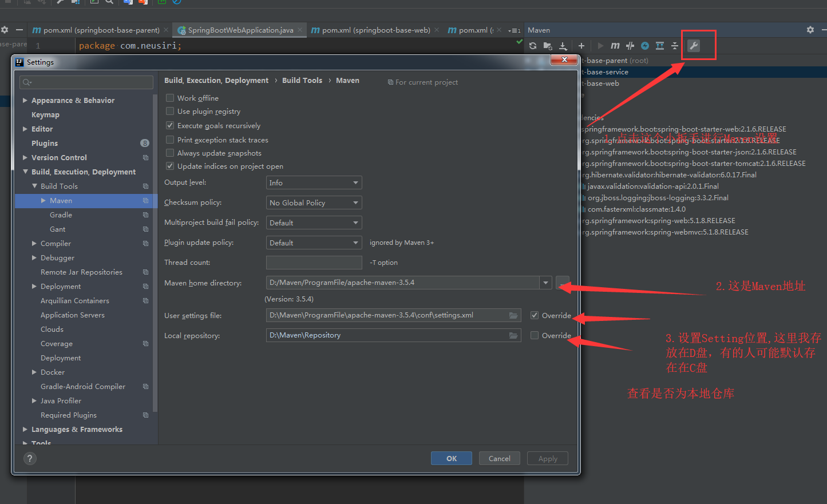Click the project-level icon beside Coverage
Image resolution: width=827 pixels, height=504 pixels.
pyautogui.click(x=145, y=344)
